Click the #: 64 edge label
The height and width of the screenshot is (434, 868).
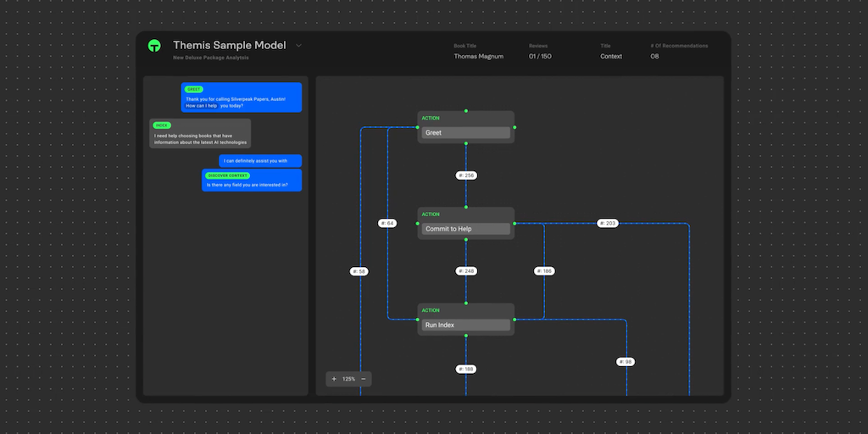[387, 223]
